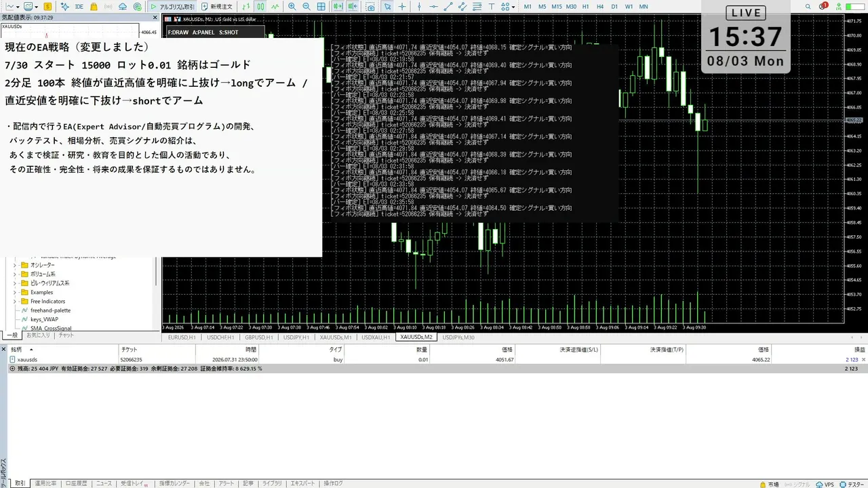Click the S:SHOT panel button

229,32
